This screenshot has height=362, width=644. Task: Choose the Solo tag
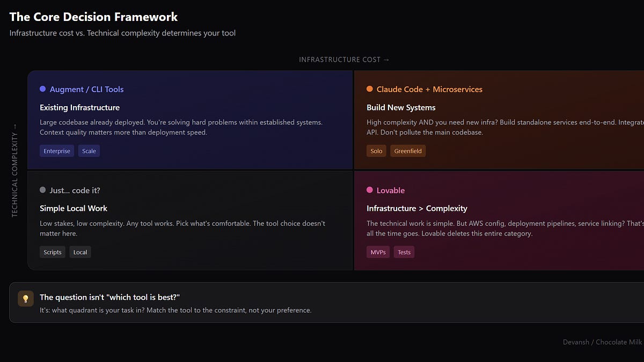376,151
